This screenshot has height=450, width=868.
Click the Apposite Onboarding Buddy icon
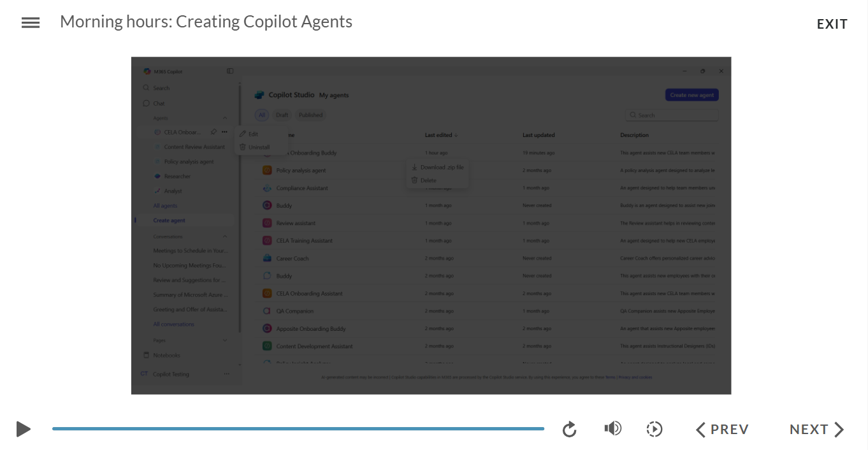pos(268,329)
